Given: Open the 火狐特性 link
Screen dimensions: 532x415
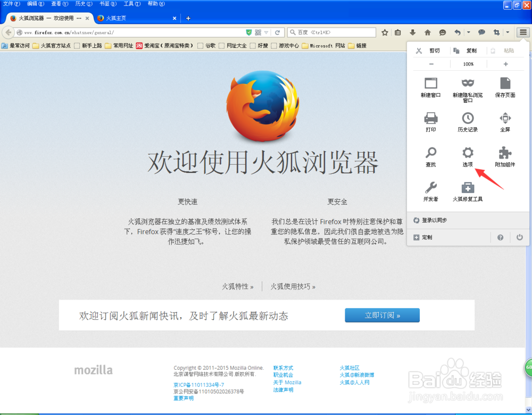Looking at the screenshot, I should 237,287.
